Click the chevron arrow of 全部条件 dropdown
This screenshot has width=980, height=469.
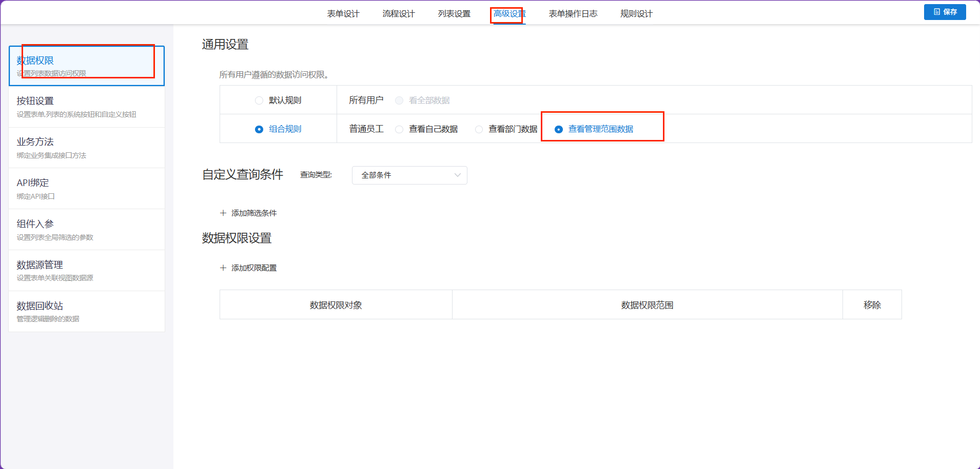(x=457, y=175)
